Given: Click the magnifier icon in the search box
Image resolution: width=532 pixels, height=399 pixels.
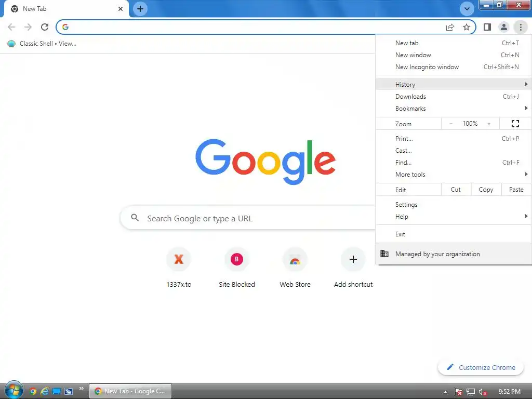Looking at the screenshot, I should tap(135, 218).
